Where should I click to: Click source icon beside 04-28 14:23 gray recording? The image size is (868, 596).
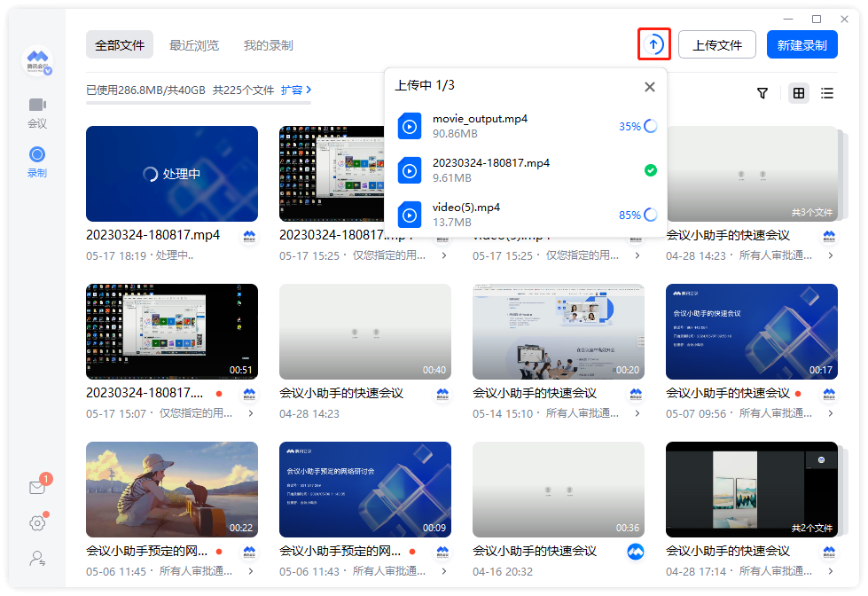coord(442,394)
